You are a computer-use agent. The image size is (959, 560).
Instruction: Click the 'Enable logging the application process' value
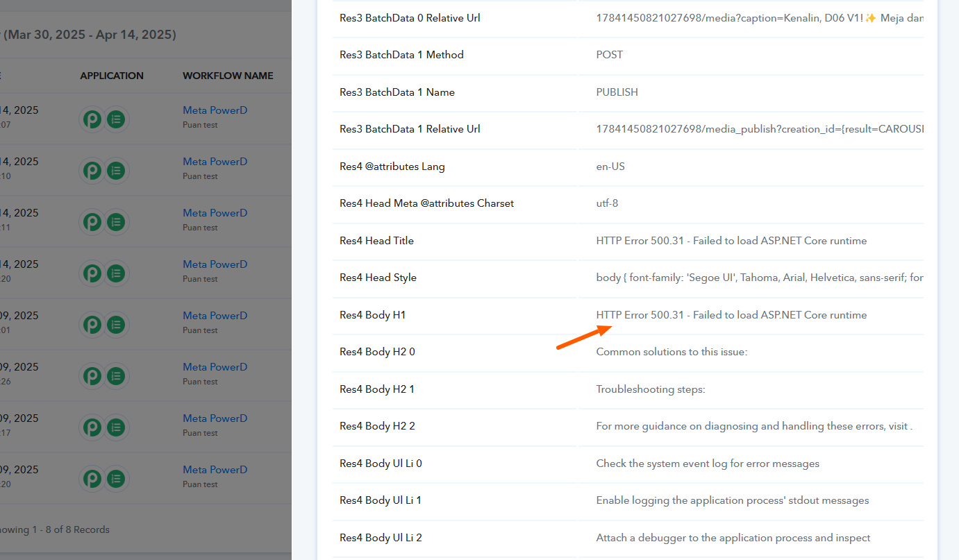733,500
